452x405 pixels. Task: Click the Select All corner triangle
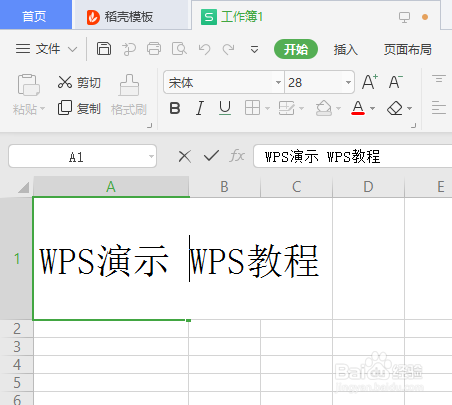click(x=23, y=188)
